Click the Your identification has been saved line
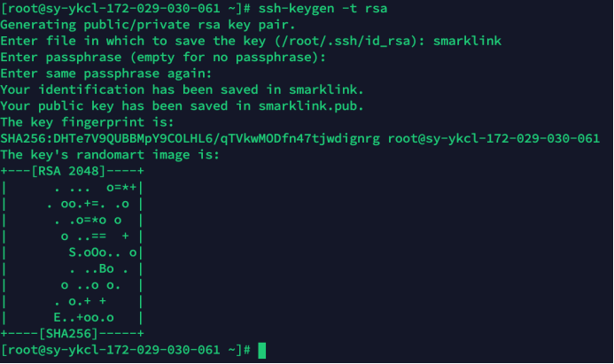The image size is (614, 364). tap(183, 90)
